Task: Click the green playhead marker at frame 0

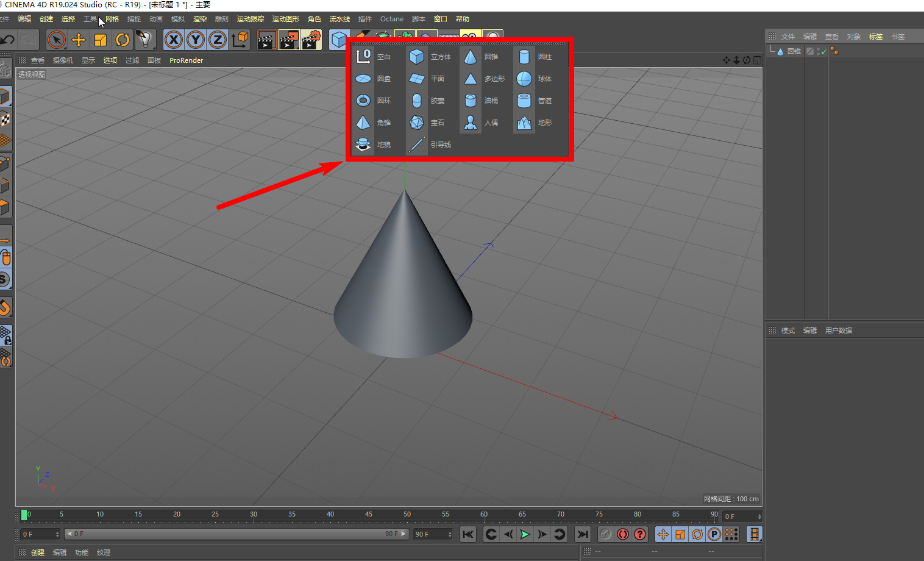Action: coord(24,515)
